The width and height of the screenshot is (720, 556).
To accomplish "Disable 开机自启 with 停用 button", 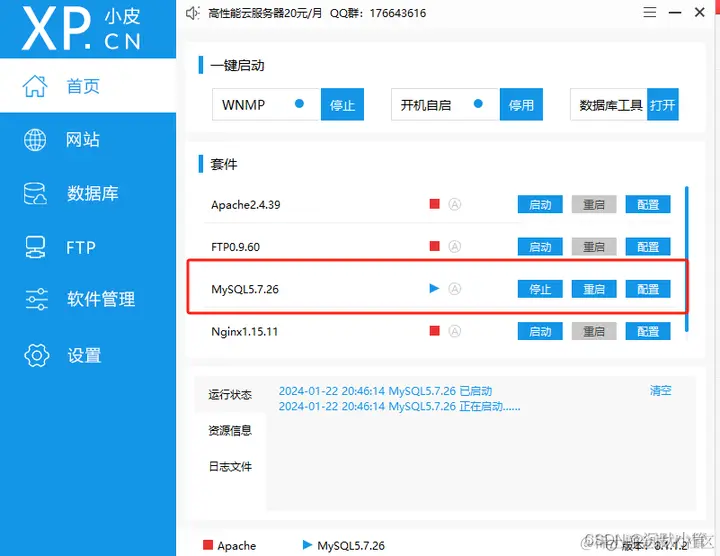I will click(x=521, y=105).
